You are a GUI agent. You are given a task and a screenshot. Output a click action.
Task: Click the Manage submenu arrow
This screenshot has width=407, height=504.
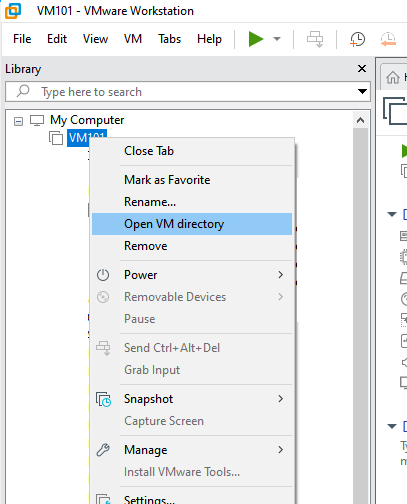281,450
